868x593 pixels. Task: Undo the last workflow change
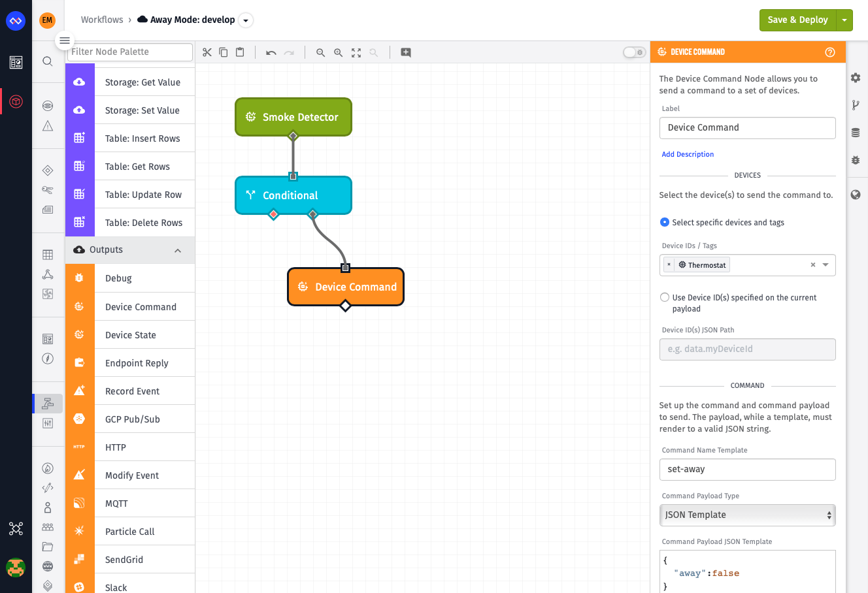[x=271, y=52]
